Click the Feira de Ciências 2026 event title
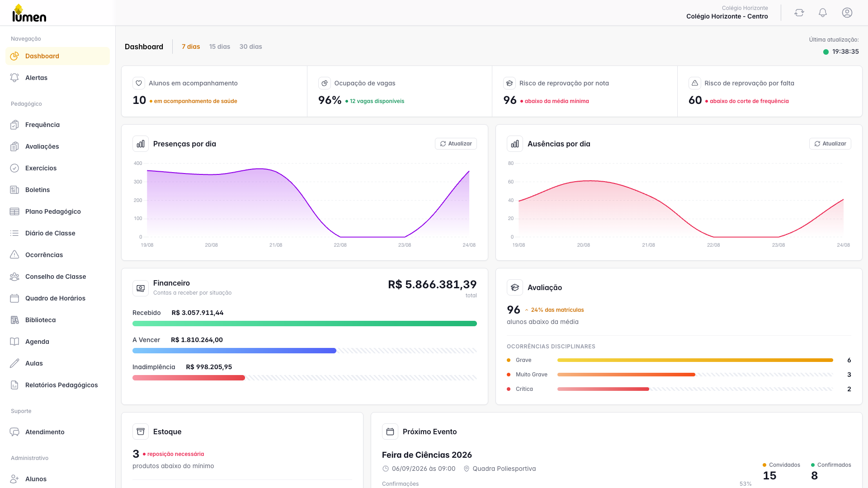The width and height of the screenshot is (868, 488). pos(427,455)
